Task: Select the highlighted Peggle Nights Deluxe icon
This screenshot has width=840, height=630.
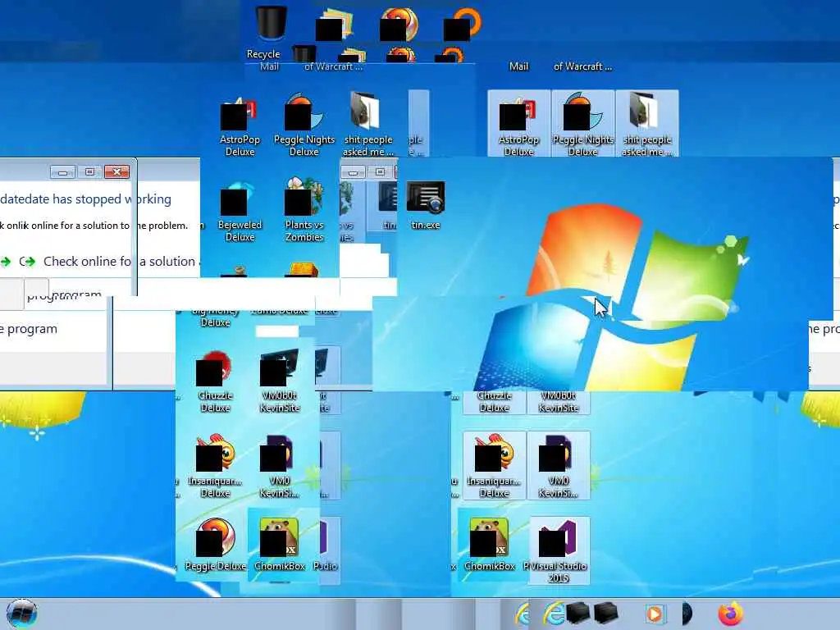Action: tap(583, 125)
